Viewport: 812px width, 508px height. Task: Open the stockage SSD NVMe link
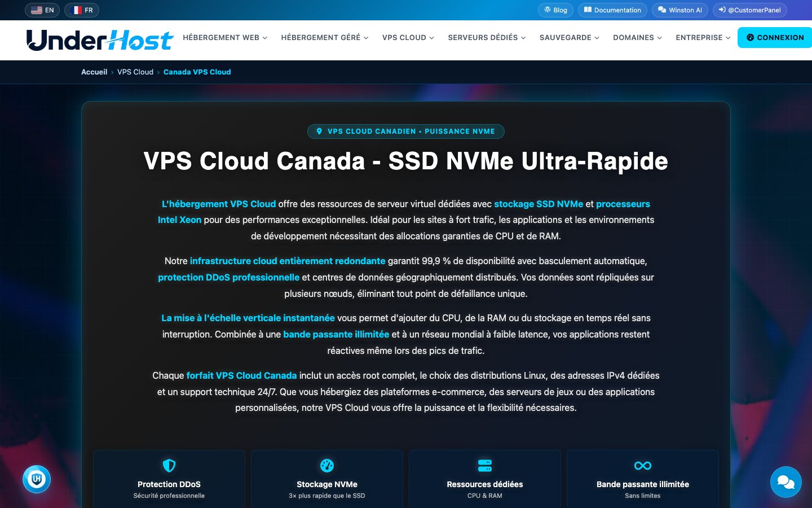coord(539,204)
